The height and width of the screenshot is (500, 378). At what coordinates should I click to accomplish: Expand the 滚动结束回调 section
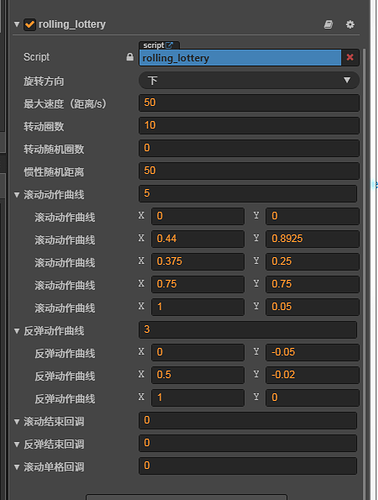point(17,422)
